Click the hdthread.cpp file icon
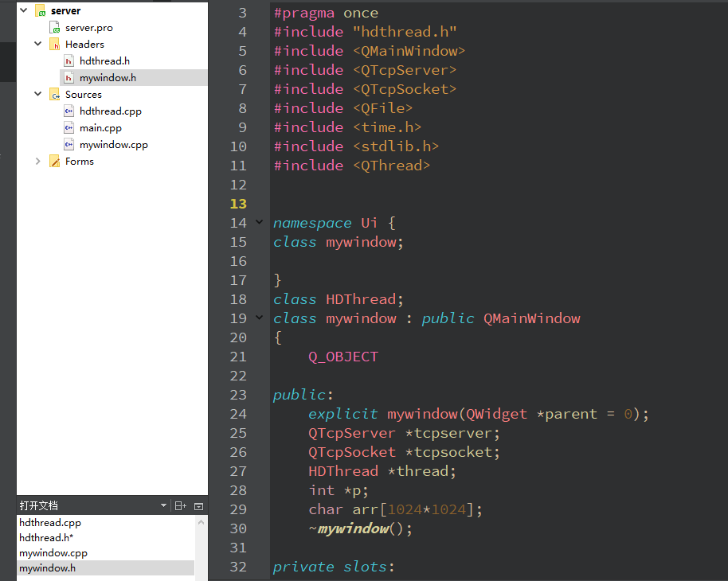The height and width of the screenshot is (581, 728). 68,111
